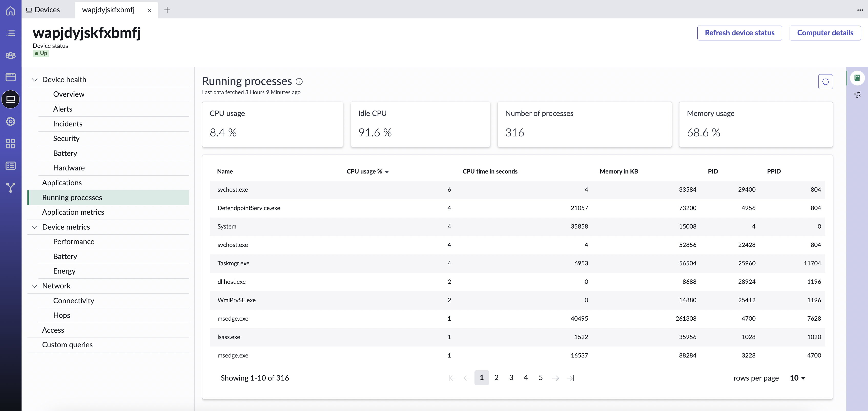
Task: Go to first page of results
Action: pos(452,378)
